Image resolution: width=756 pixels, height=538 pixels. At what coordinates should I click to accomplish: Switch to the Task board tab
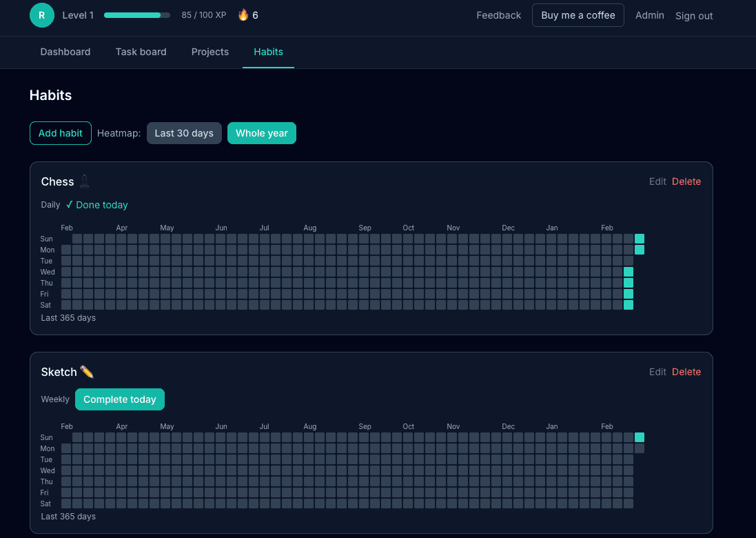pyautogui.click(x=141, y=52)
